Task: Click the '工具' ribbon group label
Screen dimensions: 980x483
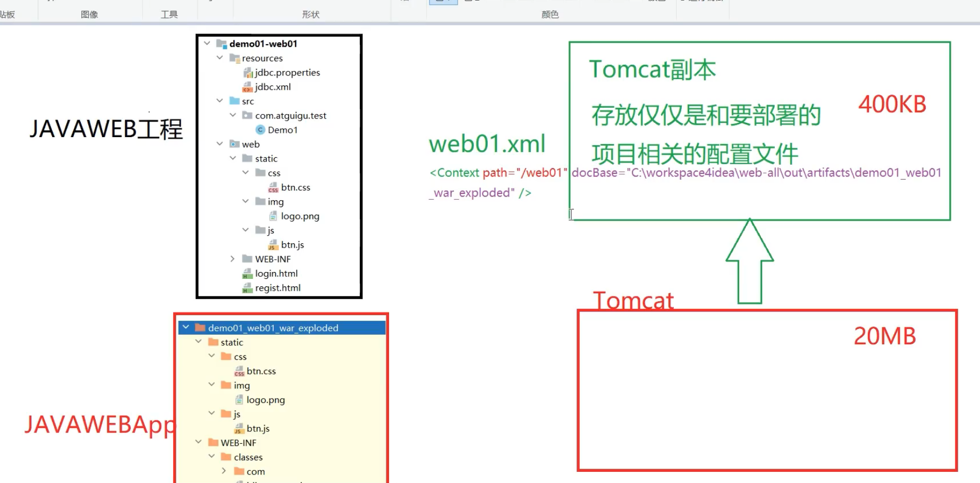Action: click(169, 14)
